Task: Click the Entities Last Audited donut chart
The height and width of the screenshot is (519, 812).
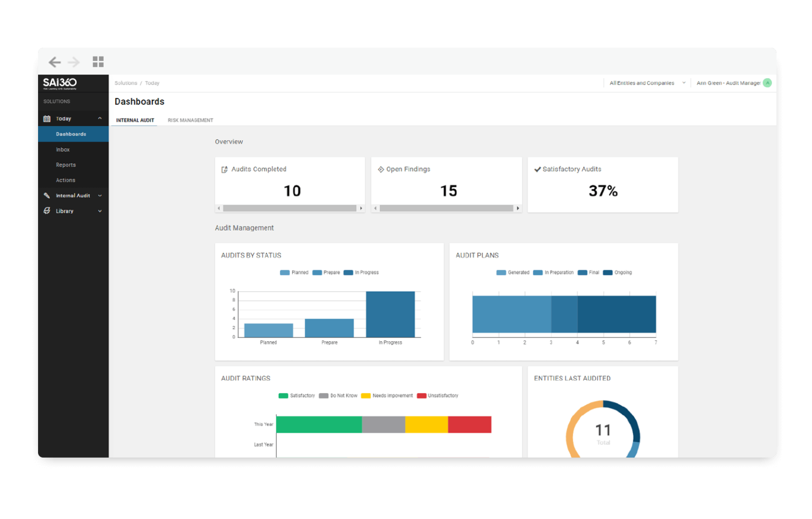Action: pos(603,430)
